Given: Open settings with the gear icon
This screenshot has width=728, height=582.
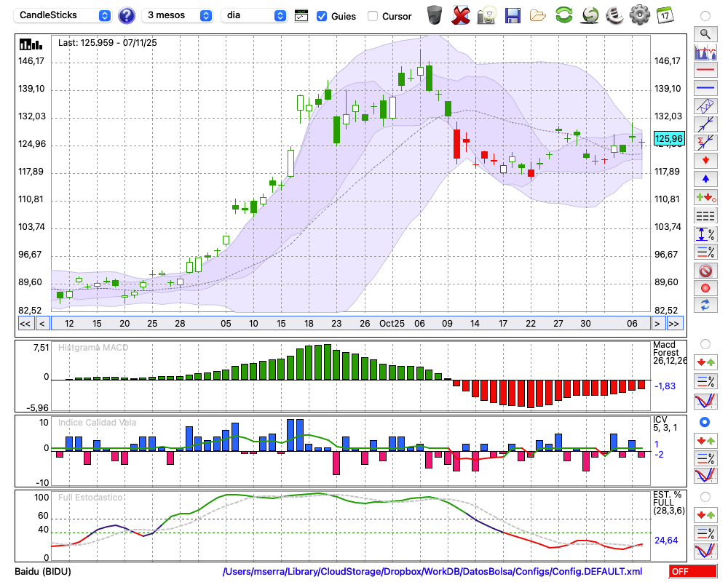Looking at the screenshot, I should click(639, 15).
